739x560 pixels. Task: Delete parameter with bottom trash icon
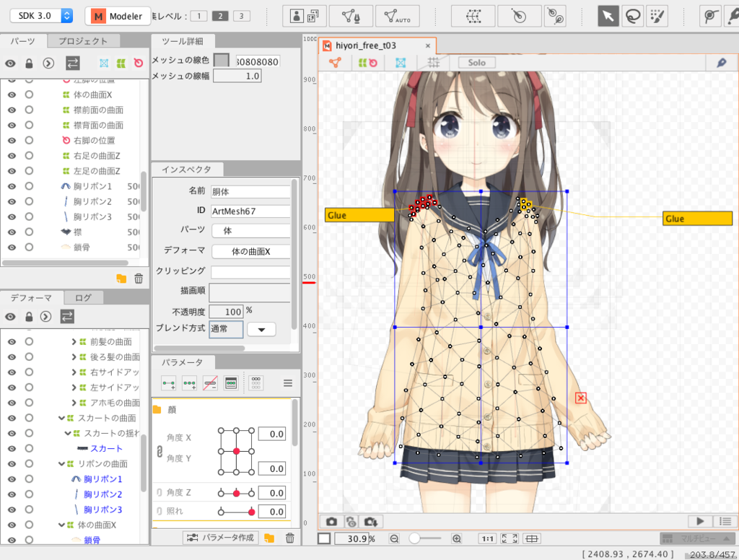pyautogui.click(x=290, y=538)
